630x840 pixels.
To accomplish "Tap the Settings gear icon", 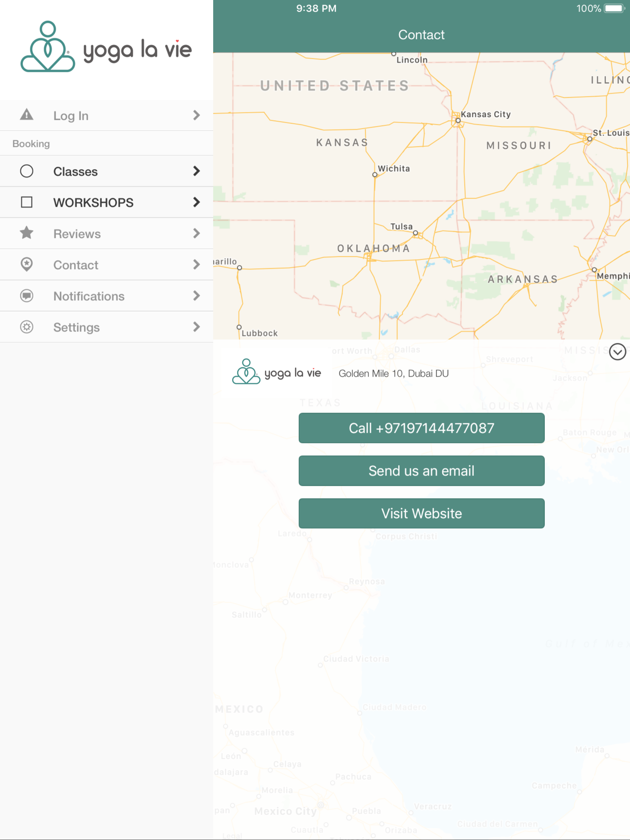I will coord(26,327).
